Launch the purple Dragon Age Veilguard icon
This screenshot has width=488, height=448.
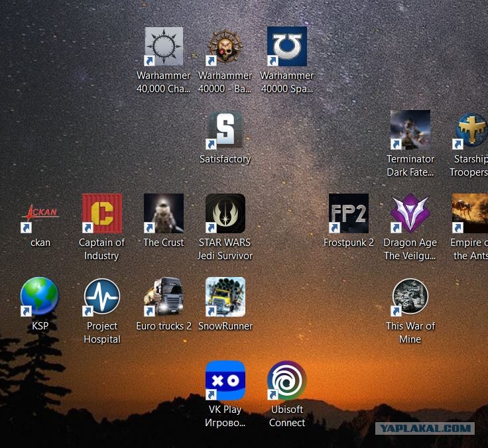[410, 213]
